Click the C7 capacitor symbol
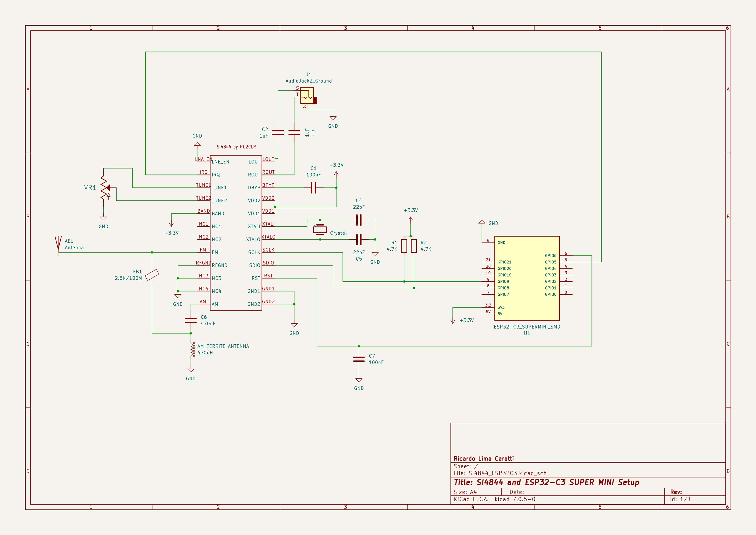 [x=359, y=359]
